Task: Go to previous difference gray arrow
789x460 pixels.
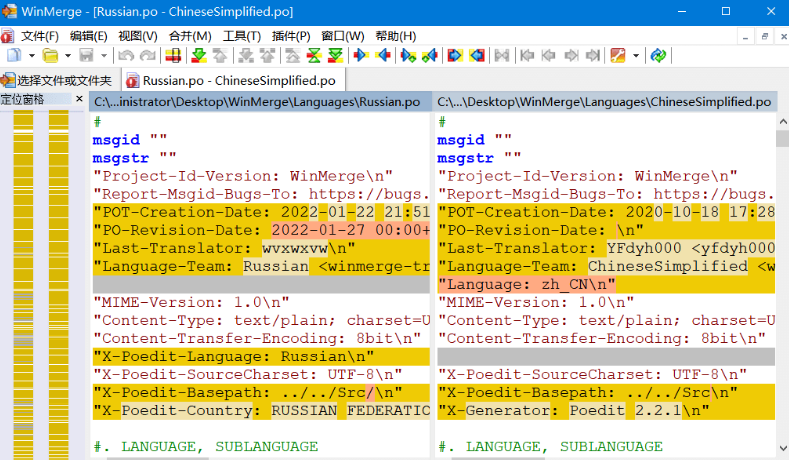Action: pyautogui.click(x=220, y=55)
